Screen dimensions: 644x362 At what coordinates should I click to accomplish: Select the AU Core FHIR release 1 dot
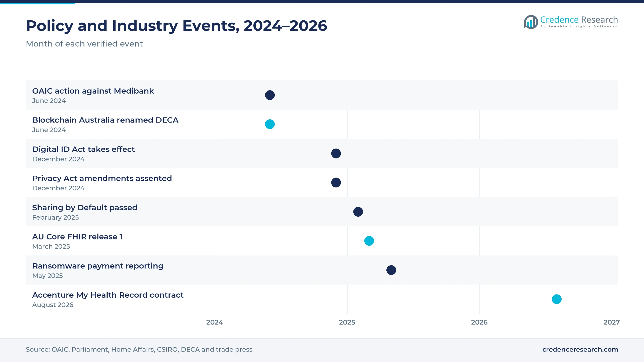[x=369, y=241]
